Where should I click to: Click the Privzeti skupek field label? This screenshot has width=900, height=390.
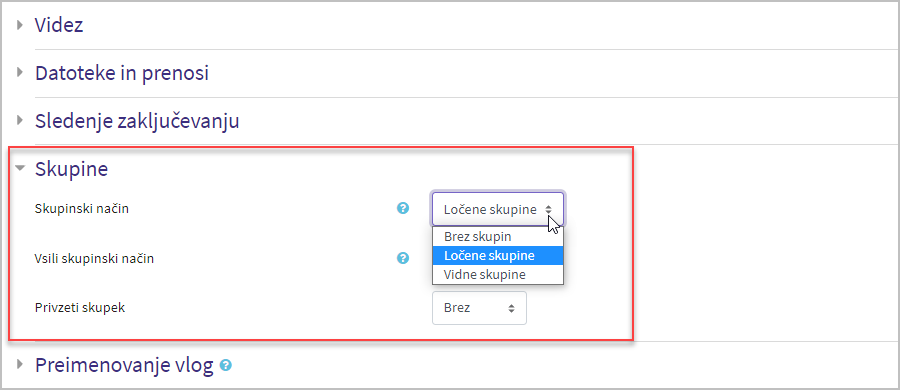80,307
